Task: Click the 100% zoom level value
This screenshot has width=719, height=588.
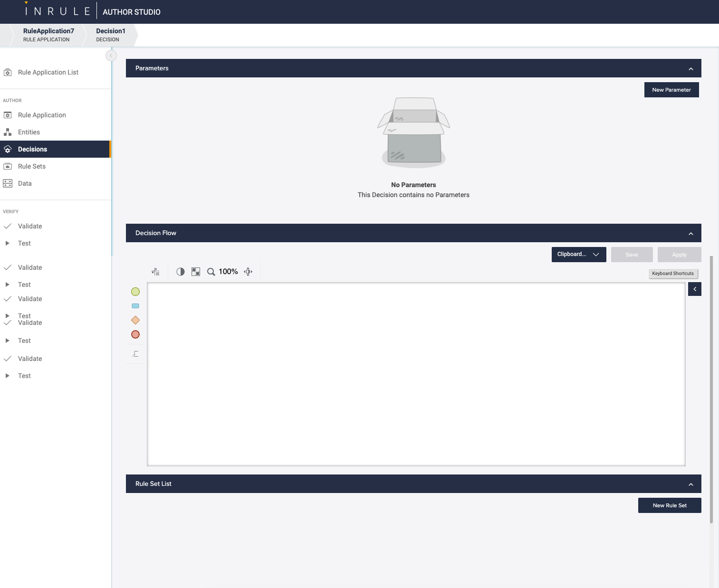Action: (x=228, y=272)
